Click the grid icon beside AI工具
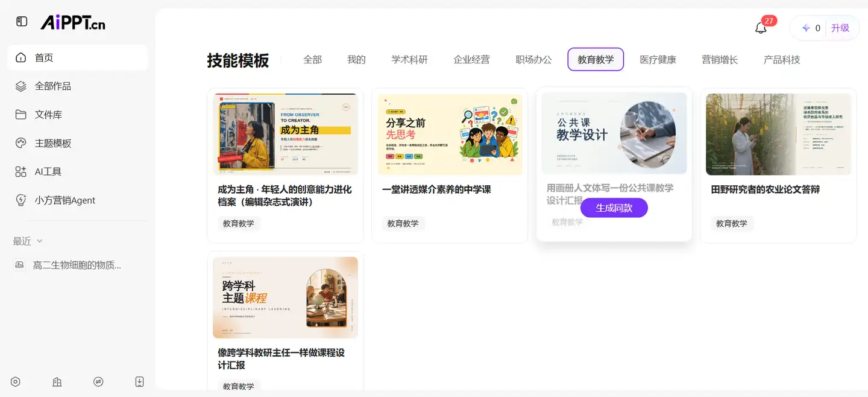This screenshot has width=868, height=397. coord(21,172)
